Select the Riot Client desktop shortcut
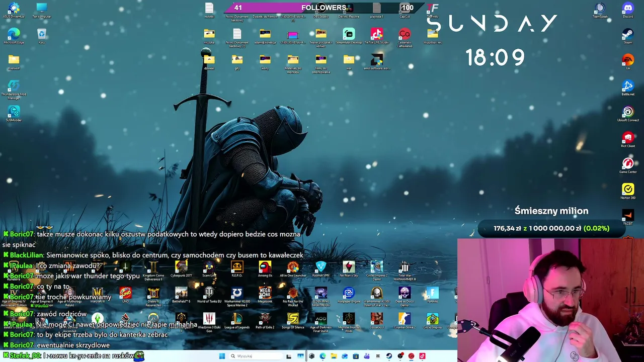Viewport: 644px width, 362px height. (627, 140)
